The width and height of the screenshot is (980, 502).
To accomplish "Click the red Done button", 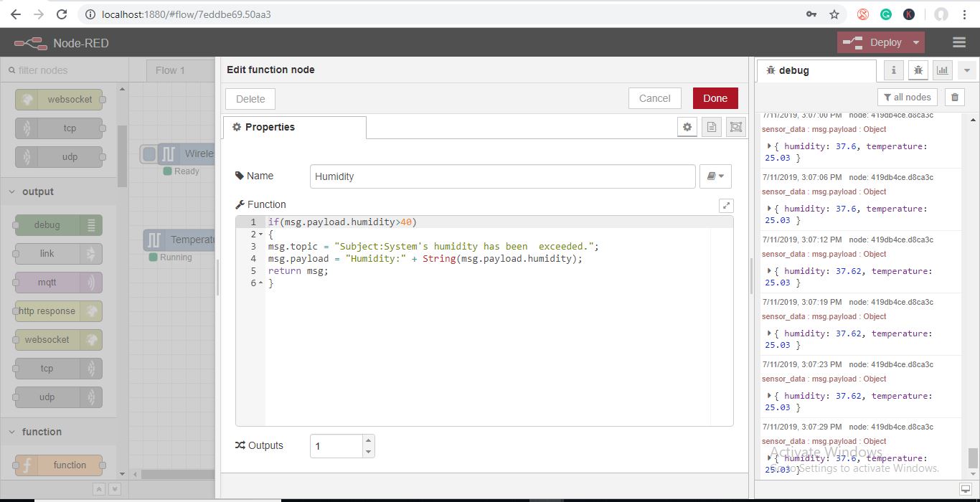I will 715,98.
